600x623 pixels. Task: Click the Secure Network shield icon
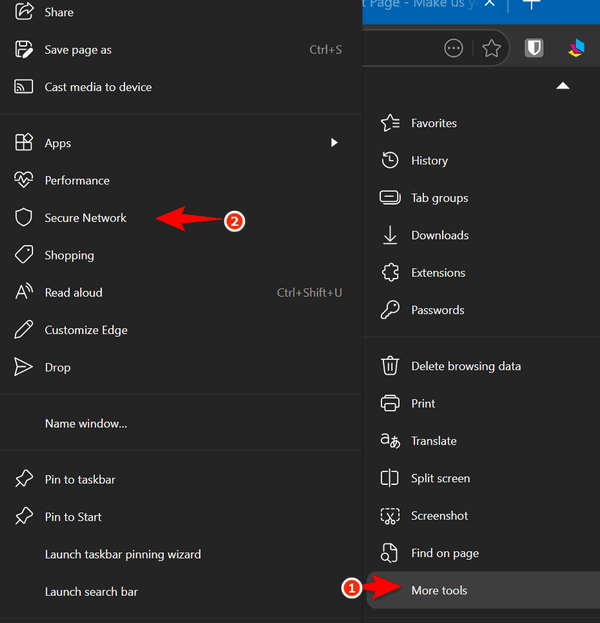(x=24, y=217)
